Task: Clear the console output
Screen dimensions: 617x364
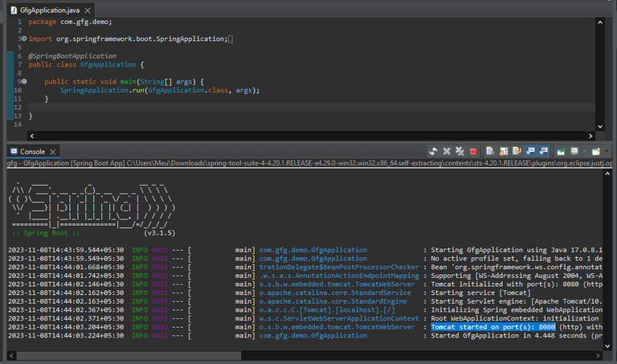Action: point(491,151)
